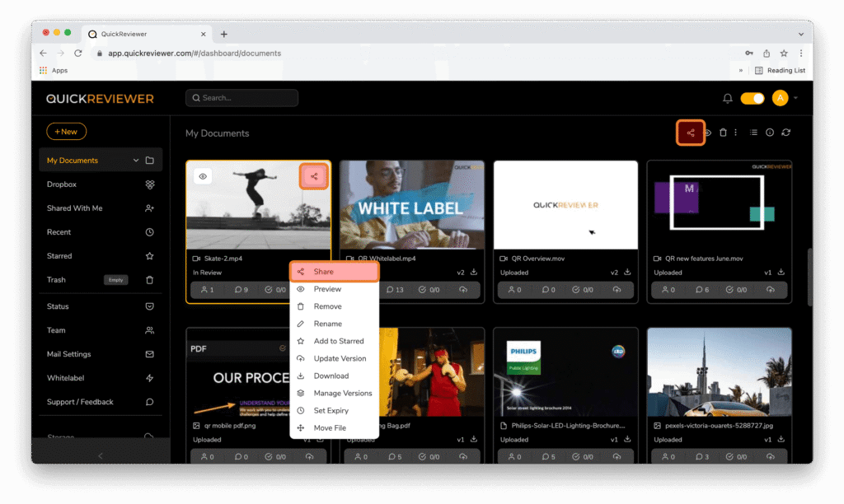
Task: Click the Search input field
Action: [x=241, y=98]
